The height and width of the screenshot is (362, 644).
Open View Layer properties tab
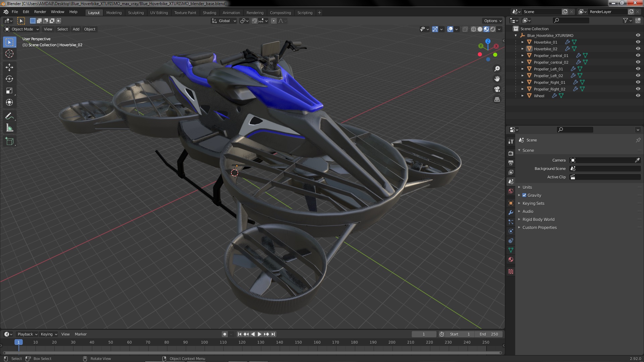coord(511,172)
